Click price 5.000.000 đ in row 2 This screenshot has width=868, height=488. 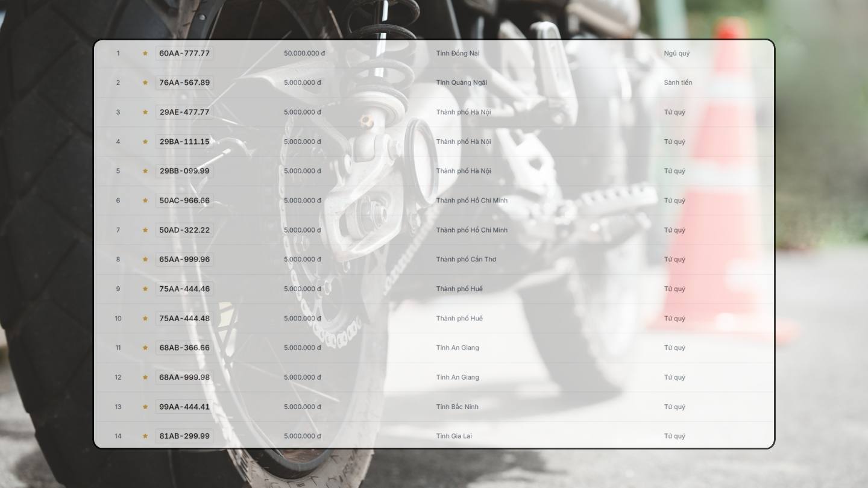(303, 83)
